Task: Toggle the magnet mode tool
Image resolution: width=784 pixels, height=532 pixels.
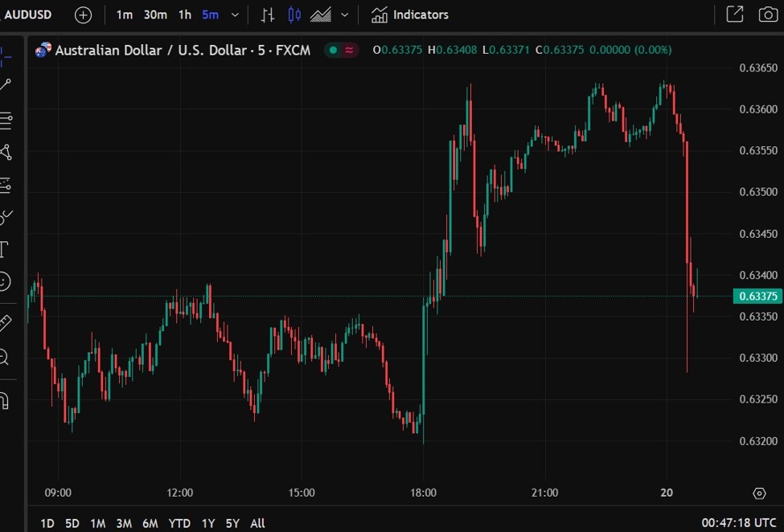Action: coord(4,399)
